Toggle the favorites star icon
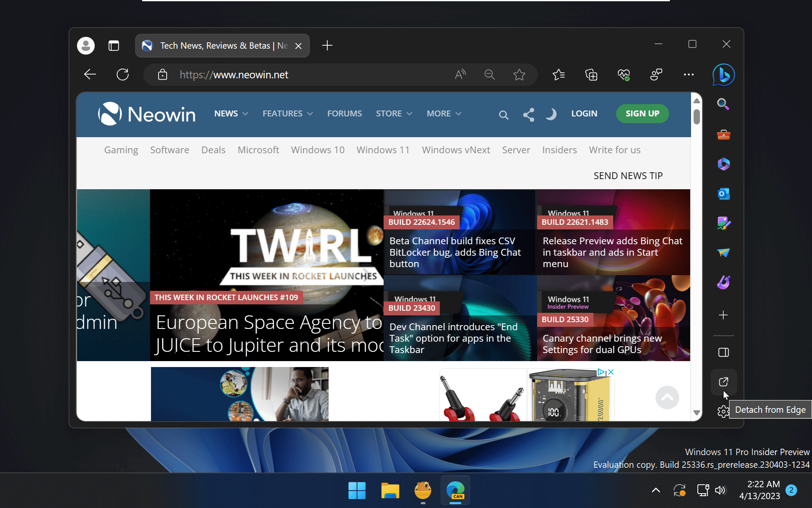Screen dimensions: 812x508 519,74
